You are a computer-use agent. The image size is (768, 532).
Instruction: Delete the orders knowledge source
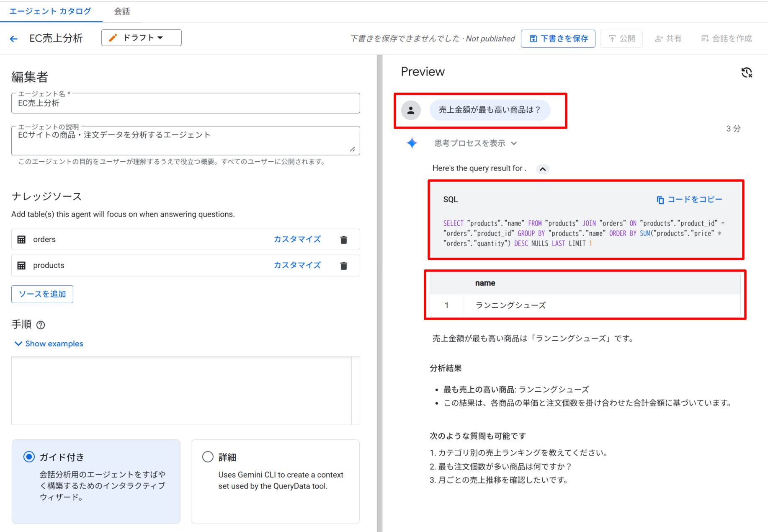coord(344,239)
